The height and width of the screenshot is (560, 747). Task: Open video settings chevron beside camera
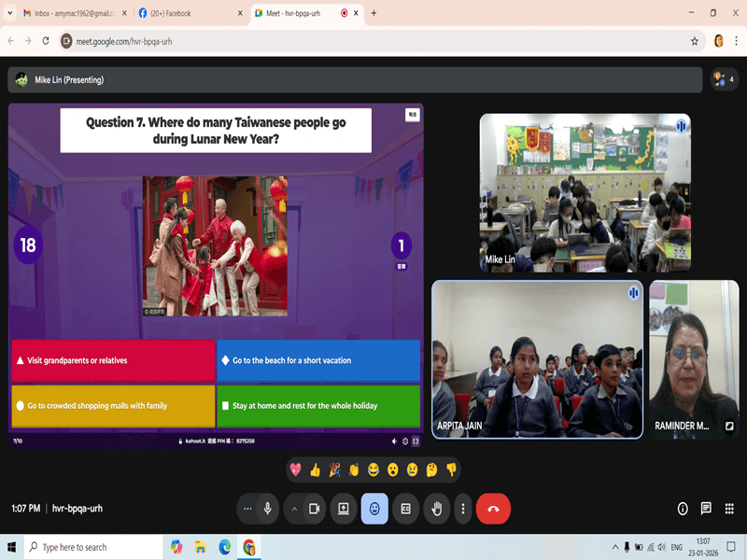click(x=294, y=509)
